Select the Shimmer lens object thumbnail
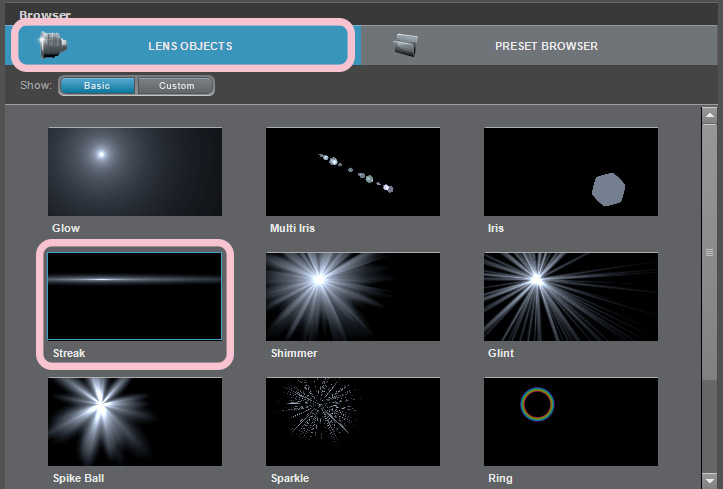 pyautogui.click(x=353, y=296)
